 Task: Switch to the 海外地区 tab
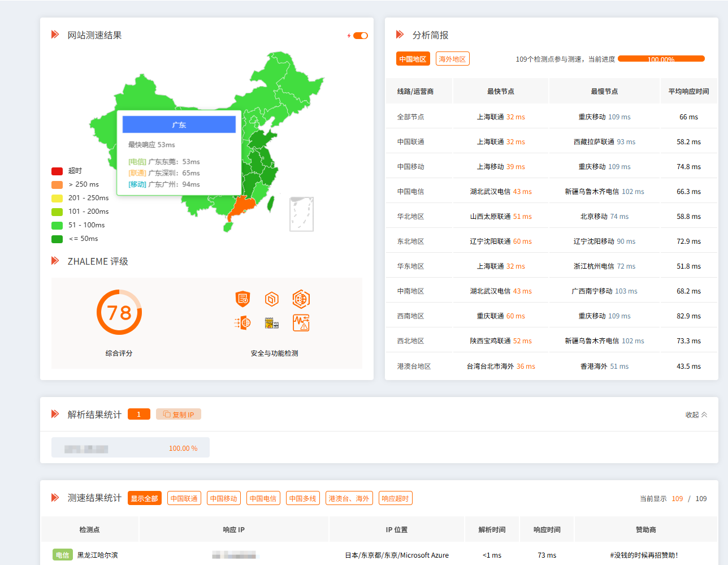pos(452,58)
